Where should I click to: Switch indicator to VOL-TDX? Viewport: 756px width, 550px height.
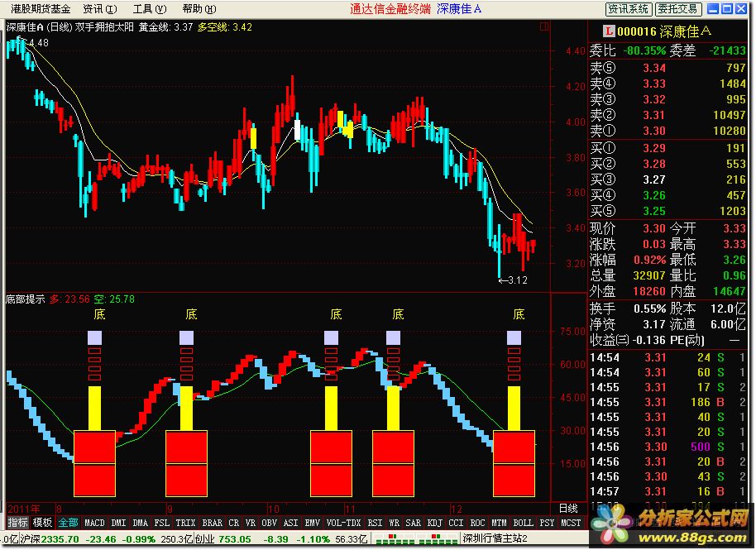(344, 523)
